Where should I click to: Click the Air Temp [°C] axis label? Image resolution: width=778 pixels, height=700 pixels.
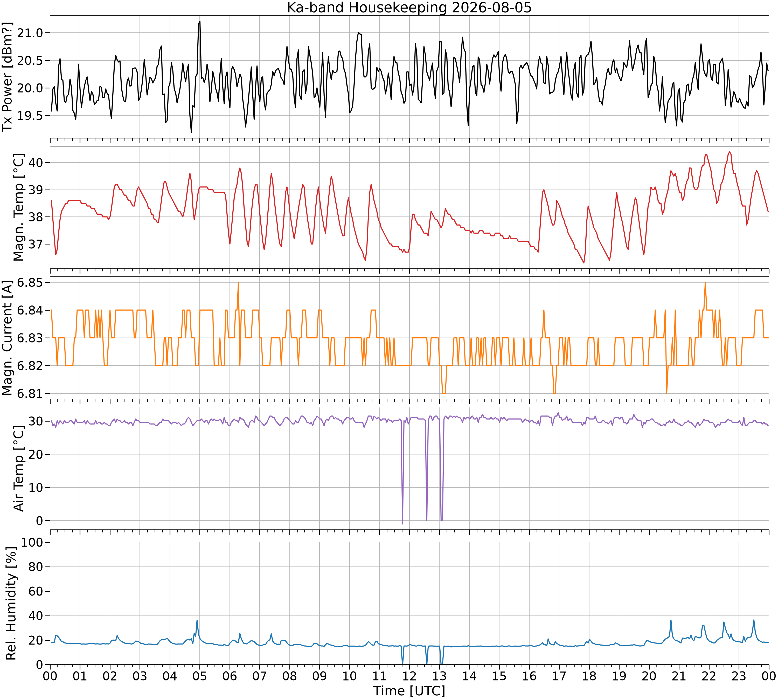tap(18, 468)
